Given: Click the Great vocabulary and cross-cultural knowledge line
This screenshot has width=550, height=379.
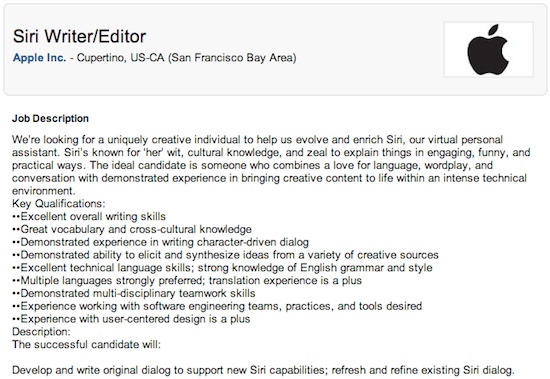Looking at the screenshot, I should [132, 229].
